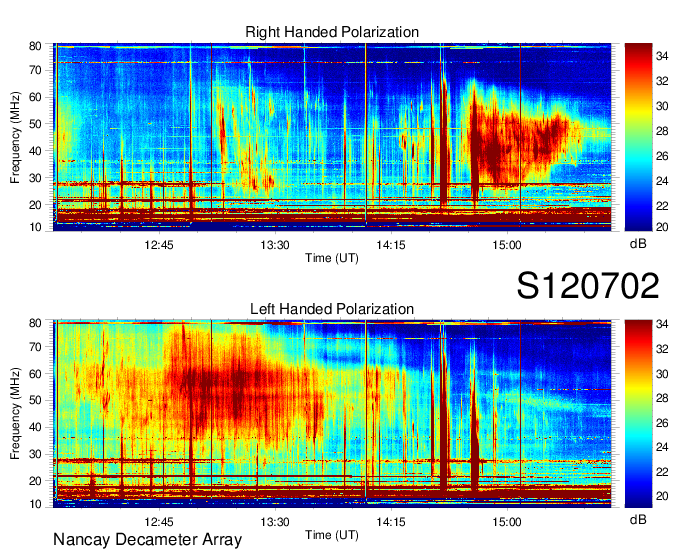
Task: Click the 34 value on Right Handed color bar
Action: point(662,56)
